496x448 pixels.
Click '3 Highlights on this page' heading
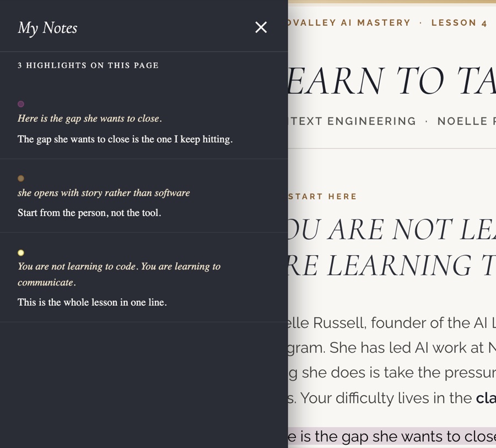pyautogui.click(x=88, y=66)
